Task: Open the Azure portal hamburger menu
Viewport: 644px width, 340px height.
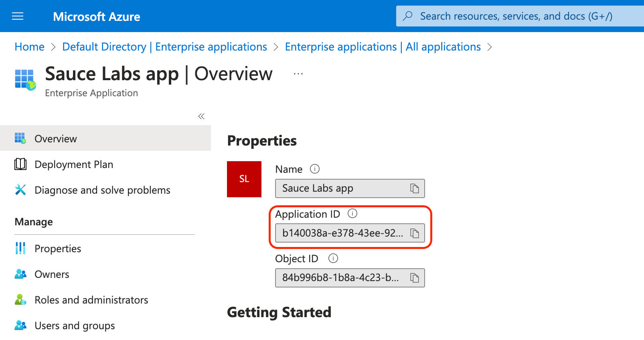Action: point(18,16)
